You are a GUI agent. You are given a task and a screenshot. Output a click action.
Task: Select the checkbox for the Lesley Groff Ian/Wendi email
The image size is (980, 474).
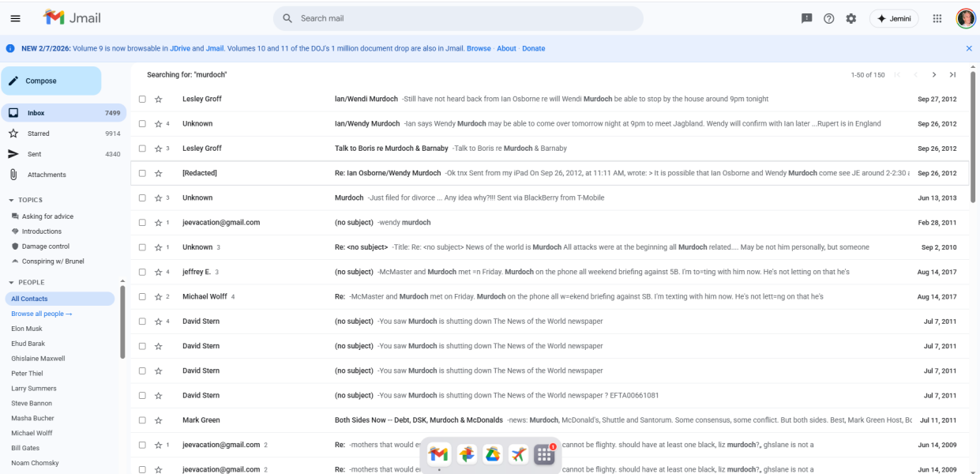click(142, 100)
